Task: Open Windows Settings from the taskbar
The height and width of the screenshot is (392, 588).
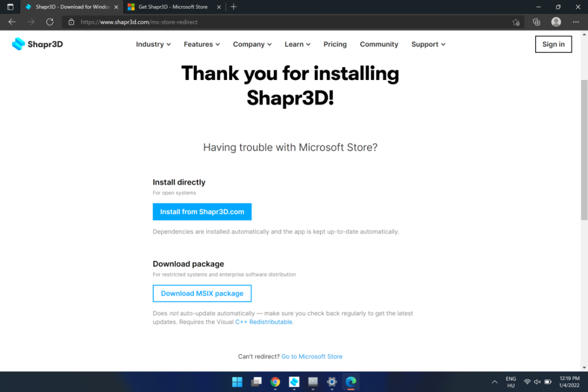Action: (331, 382)
